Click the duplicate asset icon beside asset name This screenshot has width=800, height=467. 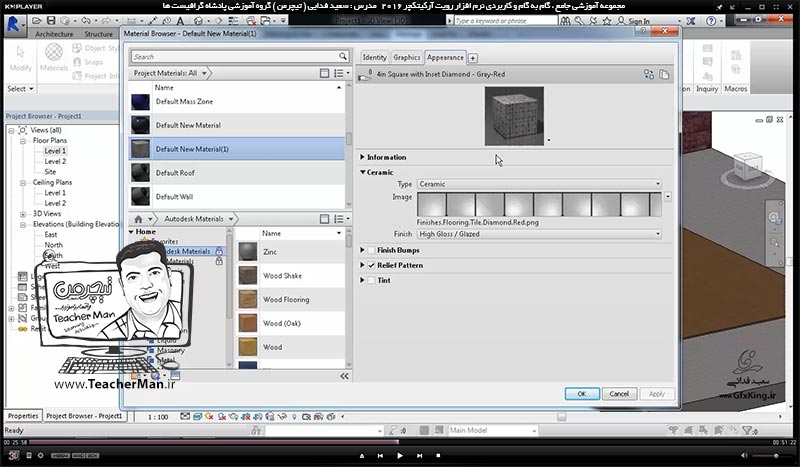coord(664,75)
